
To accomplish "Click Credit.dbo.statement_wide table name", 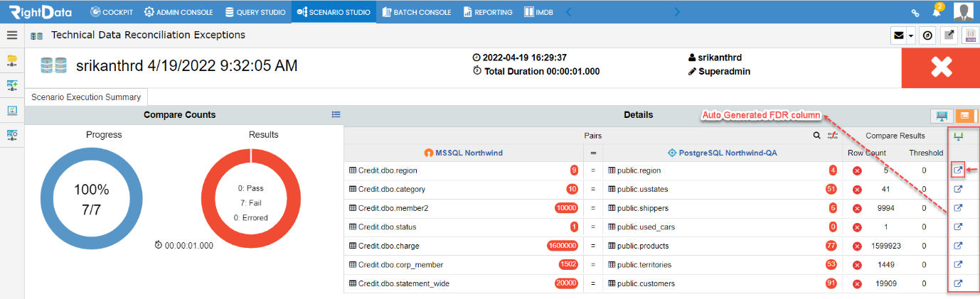I will 404,283.
